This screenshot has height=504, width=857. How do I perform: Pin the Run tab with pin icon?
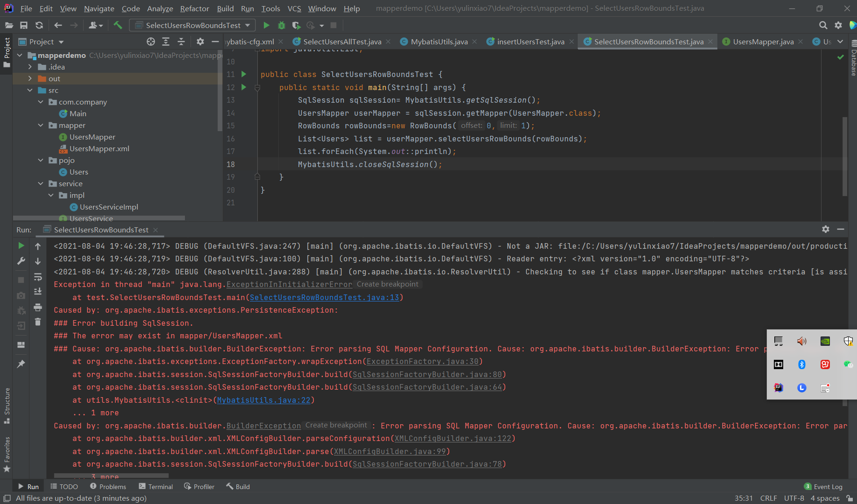(21, 364)
